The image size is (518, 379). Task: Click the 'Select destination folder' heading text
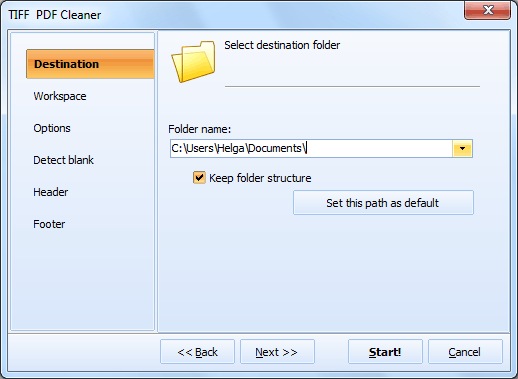tap(282, 45)
